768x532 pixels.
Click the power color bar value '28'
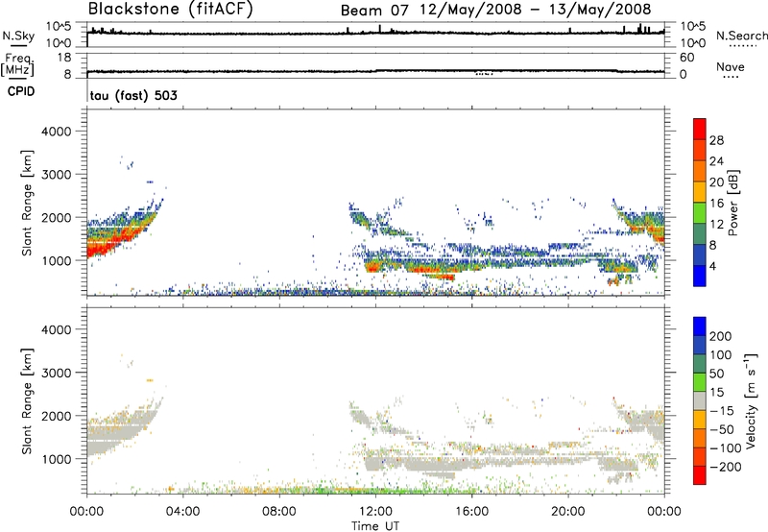pyautogui.click(x=716, y=140)
